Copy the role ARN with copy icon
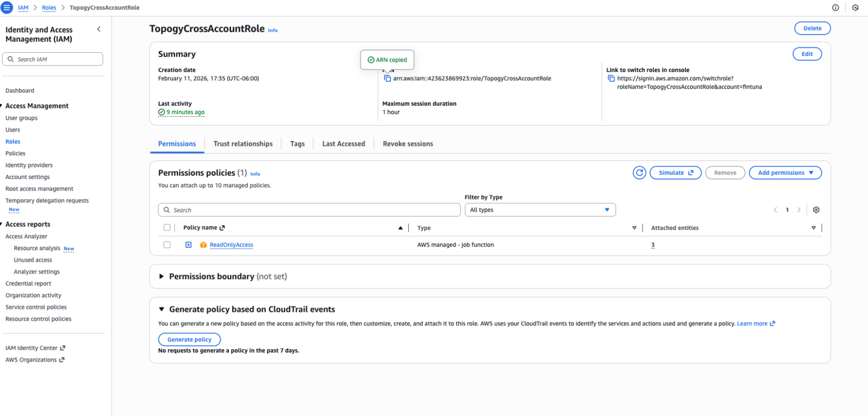Screen dimensions: 868x416 pos(387,78)
